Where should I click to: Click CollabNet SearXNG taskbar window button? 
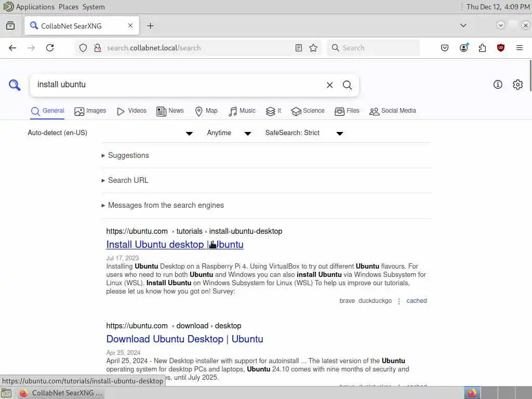(61, 393)
